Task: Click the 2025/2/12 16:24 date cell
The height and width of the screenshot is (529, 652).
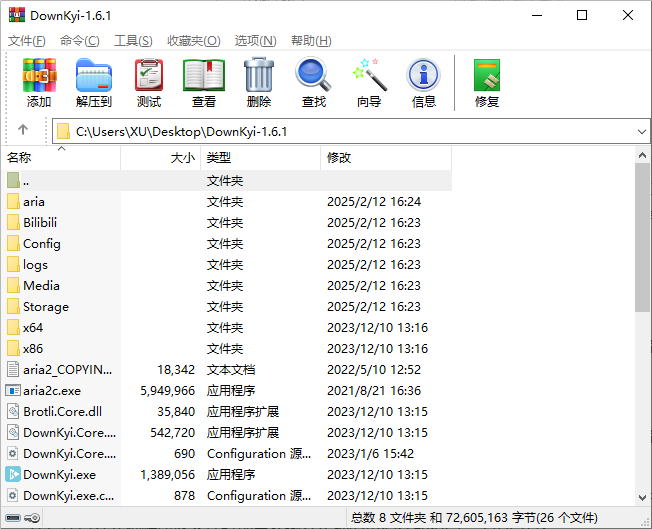Action: [x=374, y=202]
